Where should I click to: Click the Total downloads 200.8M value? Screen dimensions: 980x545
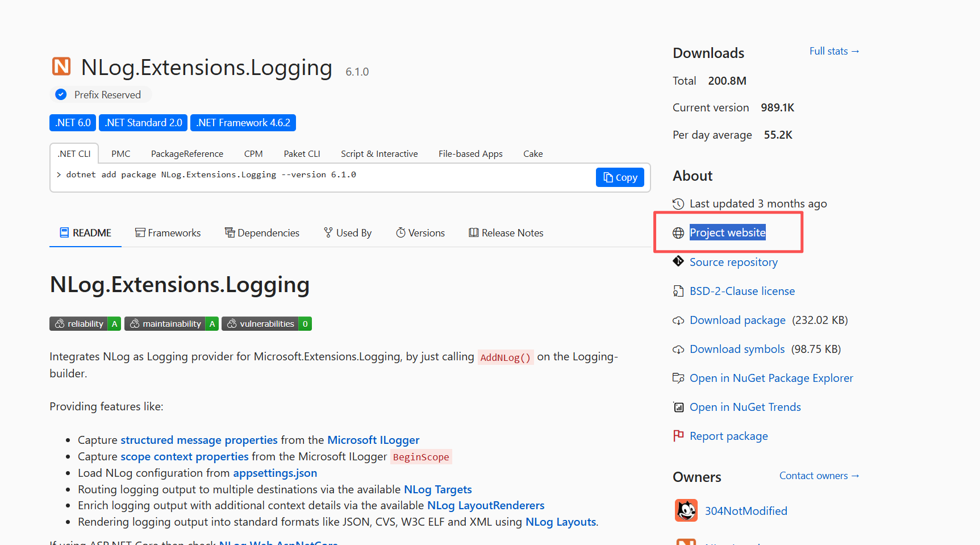(x=727, y=81)
